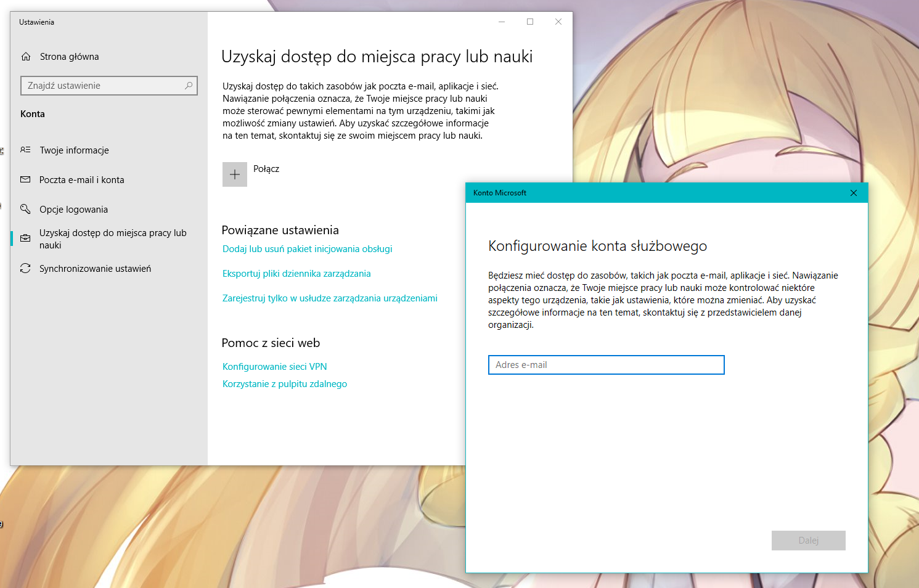Open Zarejestruj tylko w usłudze zarządzania urządzeniami

(330, 298)
